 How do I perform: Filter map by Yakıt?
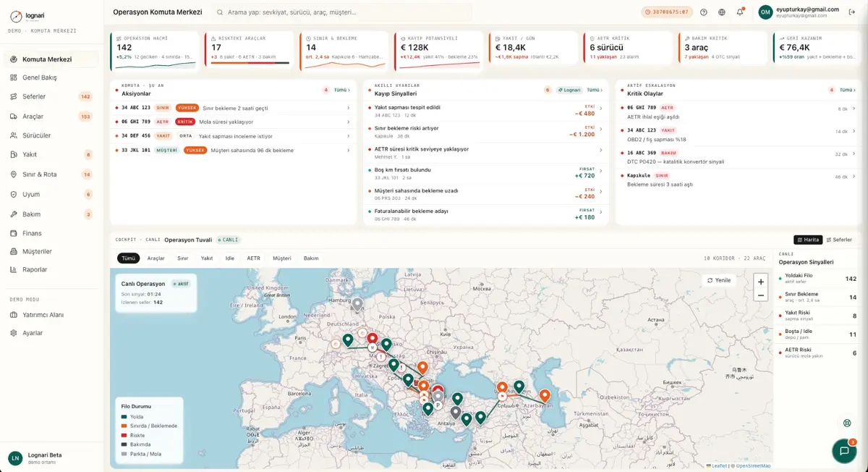coord(207,258)
